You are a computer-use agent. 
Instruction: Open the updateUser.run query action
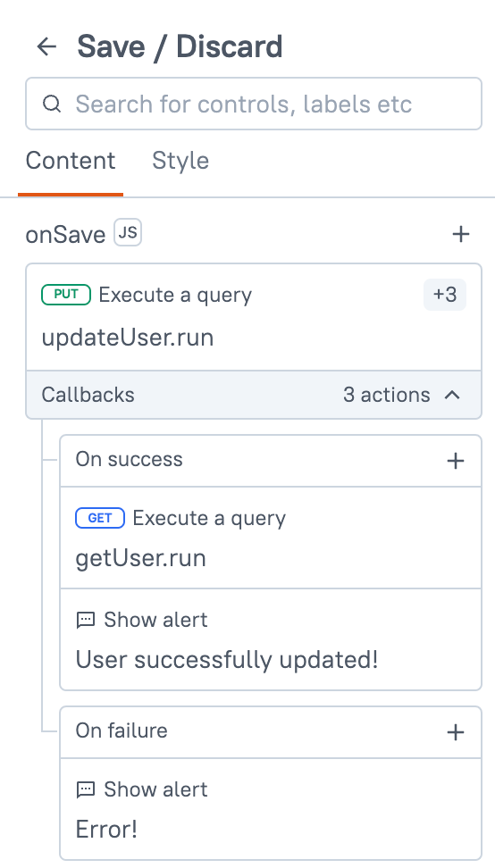254,317
